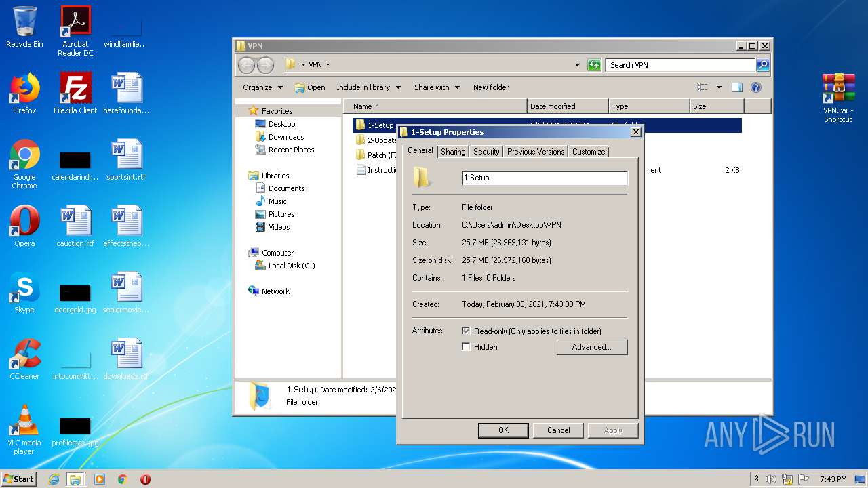This screenshot has height=488, width=868.
Task: Open Skype desktop shortcut
Action: pos(24,292)
